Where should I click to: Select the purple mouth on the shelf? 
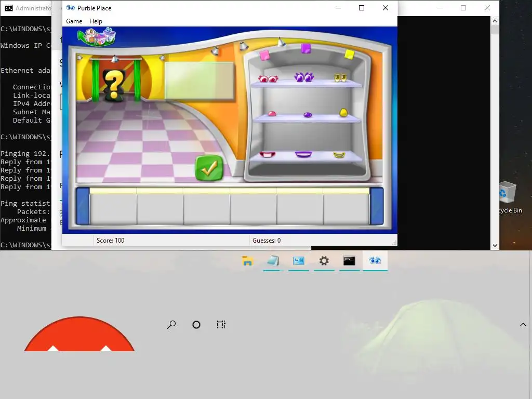[x=303, y=154]
